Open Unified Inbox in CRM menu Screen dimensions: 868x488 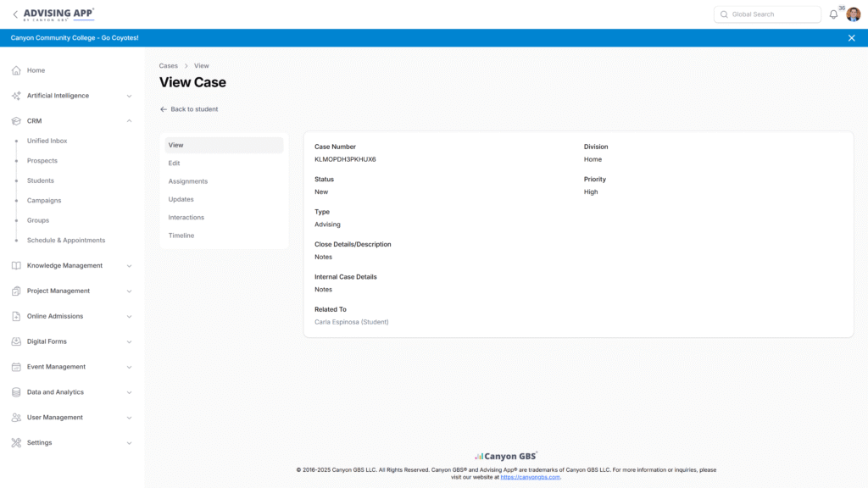[47, 141]
